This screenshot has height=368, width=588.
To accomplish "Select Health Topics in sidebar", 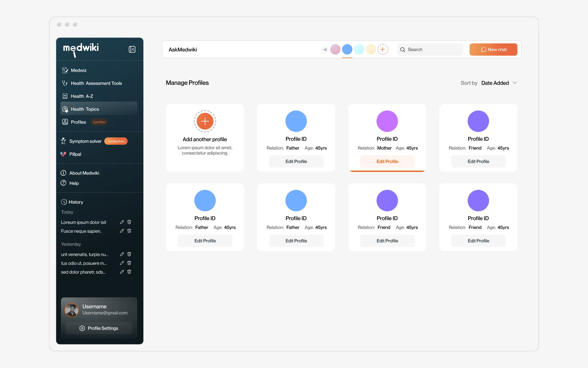I will click(x=99, y=109).
